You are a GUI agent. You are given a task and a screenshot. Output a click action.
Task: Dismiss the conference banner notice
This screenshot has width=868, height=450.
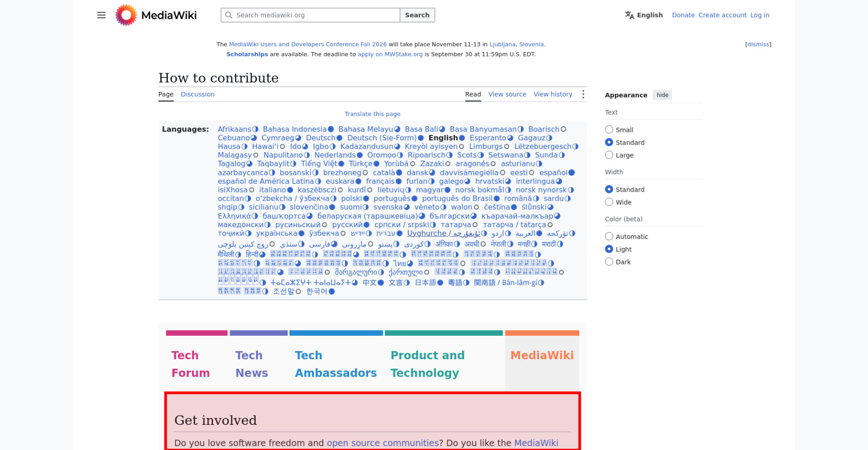[x=758, y=44]
